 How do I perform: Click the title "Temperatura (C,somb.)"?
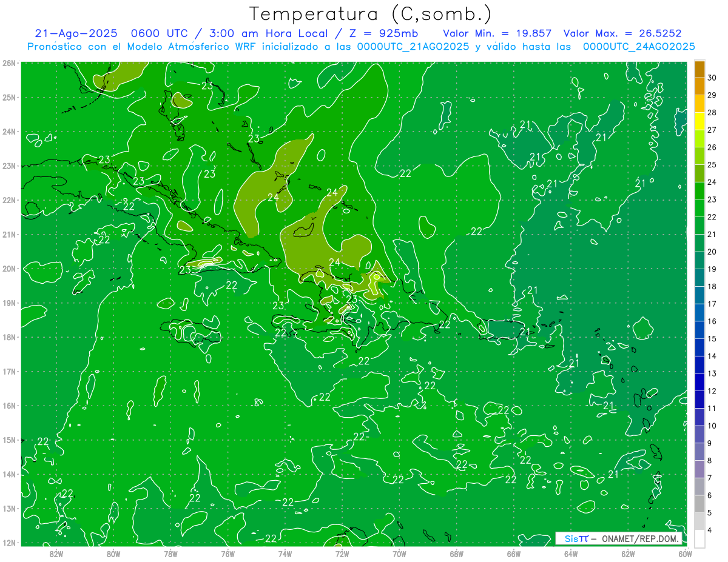(370, 14)
